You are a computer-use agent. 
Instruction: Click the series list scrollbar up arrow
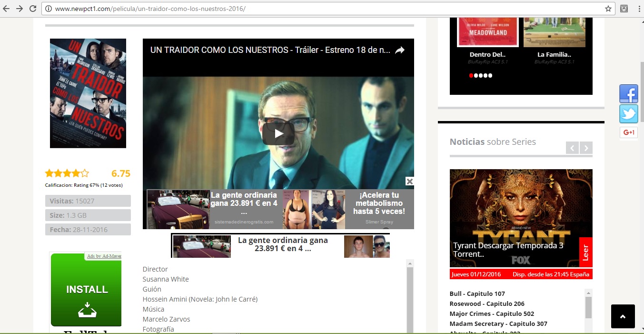point(589,293)
